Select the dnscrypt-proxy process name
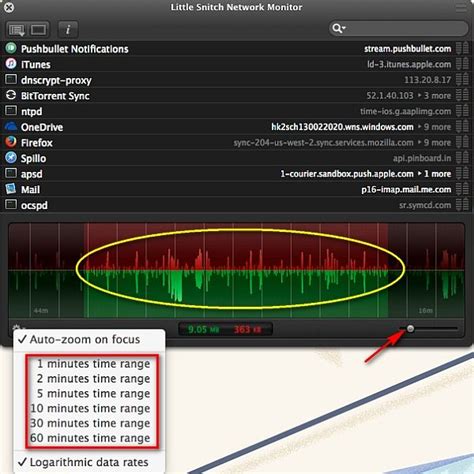The image size is (474, 474). (56, 80)
